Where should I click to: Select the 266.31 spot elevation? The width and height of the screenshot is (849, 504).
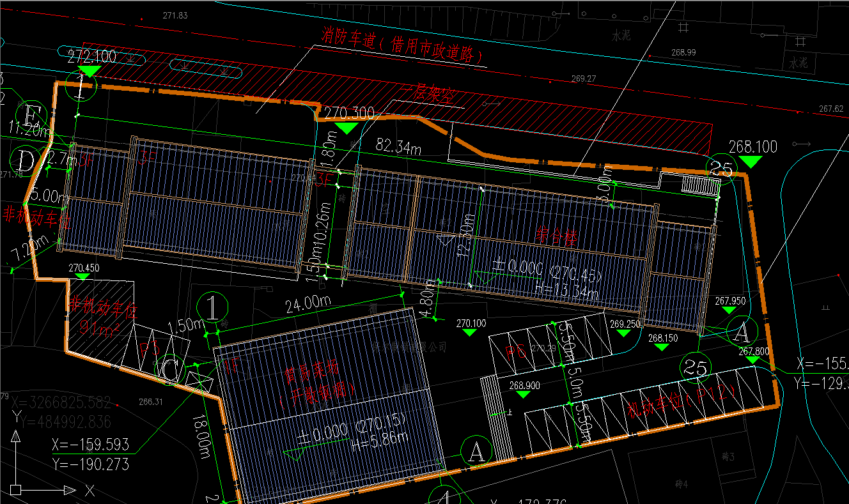150,402
